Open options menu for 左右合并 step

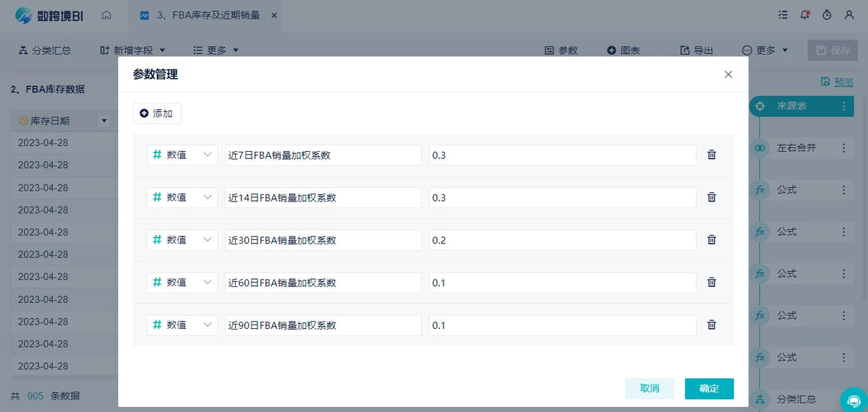click(x=843, y=148)
